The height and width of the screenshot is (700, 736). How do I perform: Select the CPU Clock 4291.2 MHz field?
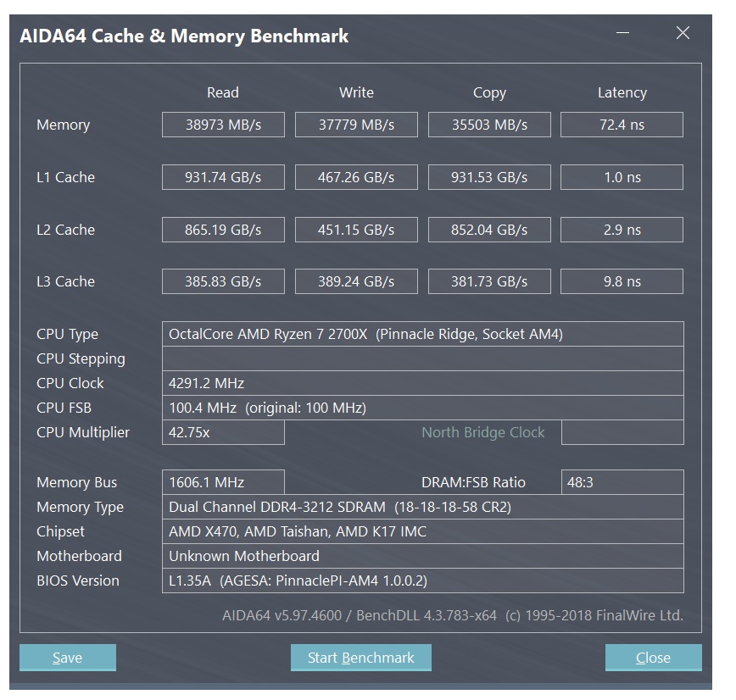[422, 383]
